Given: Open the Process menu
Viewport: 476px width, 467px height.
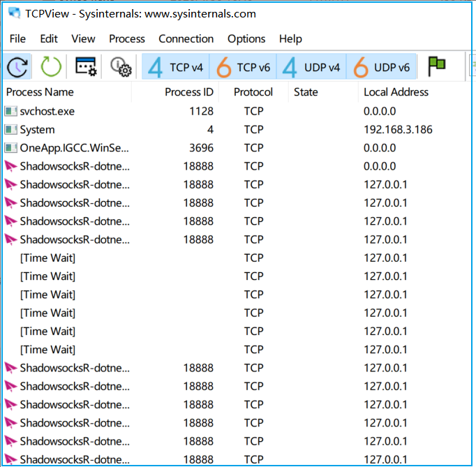Looking at the screenshot, I should click(127, 39).
